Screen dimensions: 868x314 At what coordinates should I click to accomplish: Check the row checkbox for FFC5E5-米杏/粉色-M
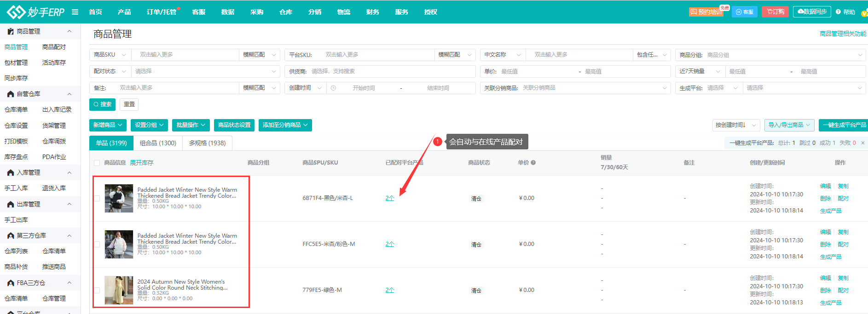(x=97, y=244)
